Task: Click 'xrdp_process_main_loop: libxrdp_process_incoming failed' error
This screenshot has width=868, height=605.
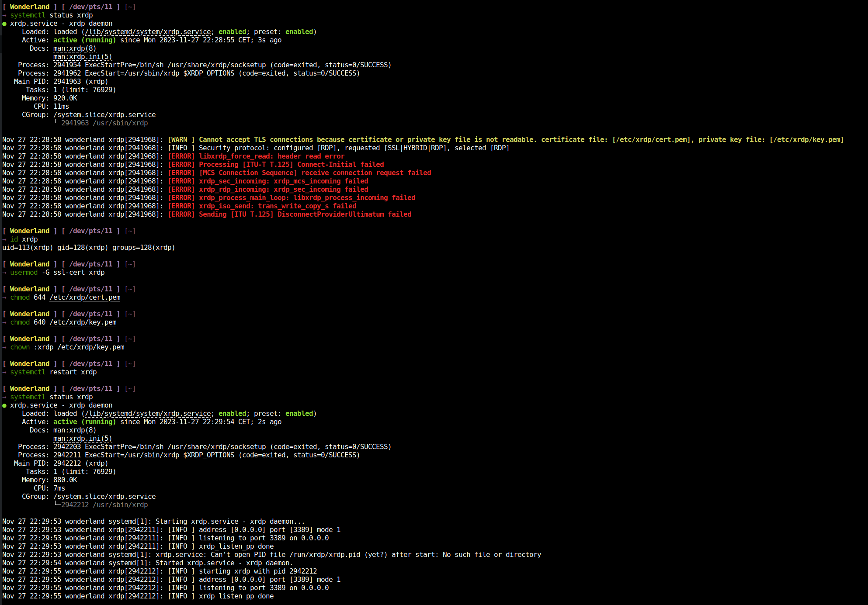Action: [x=307, y=198]
